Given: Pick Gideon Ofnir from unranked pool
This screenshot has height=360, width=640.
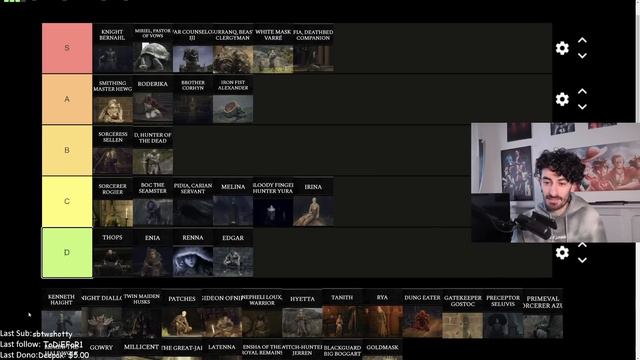Looking at the screenshot, I should [x=222, y=313].
